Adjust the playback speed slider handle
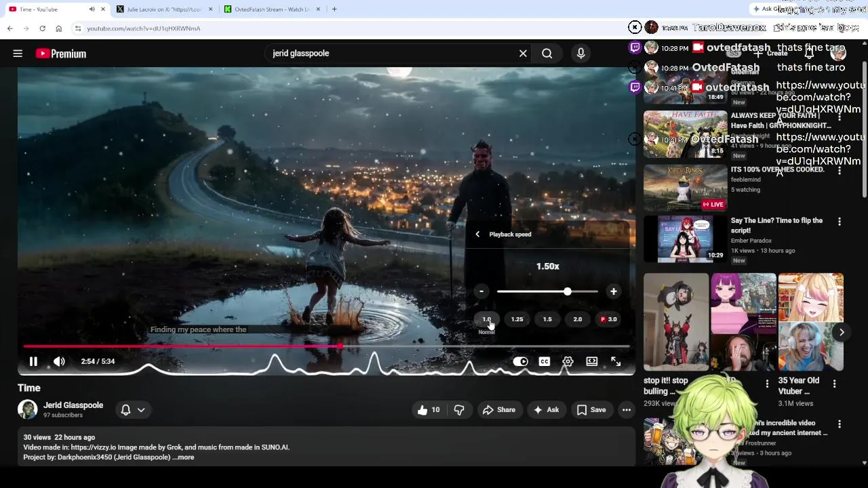Viewport: 868px width, 488px height. coord(568,291)
